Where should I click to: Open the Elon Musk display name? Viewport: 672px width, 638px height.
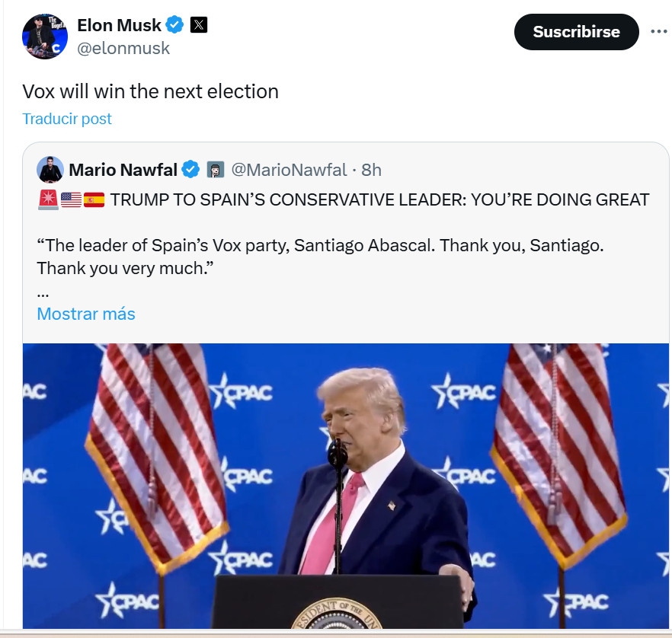point(119,25)
